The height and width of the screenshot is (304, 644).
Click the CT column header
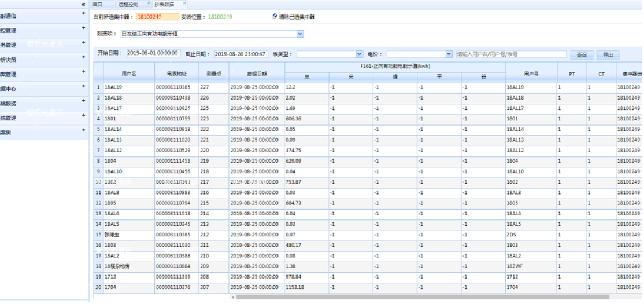point(601,74)
